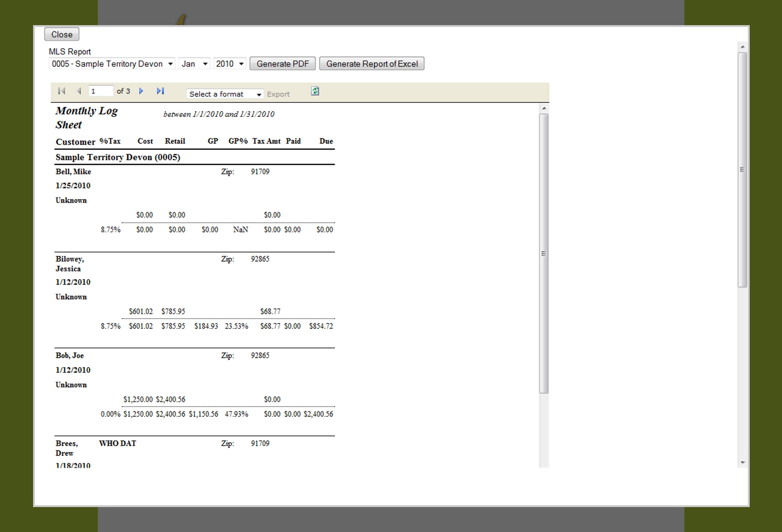Click dialog outer scrollbar up arrow
This screenshot has width=782, height=532.
click(743, 47)
